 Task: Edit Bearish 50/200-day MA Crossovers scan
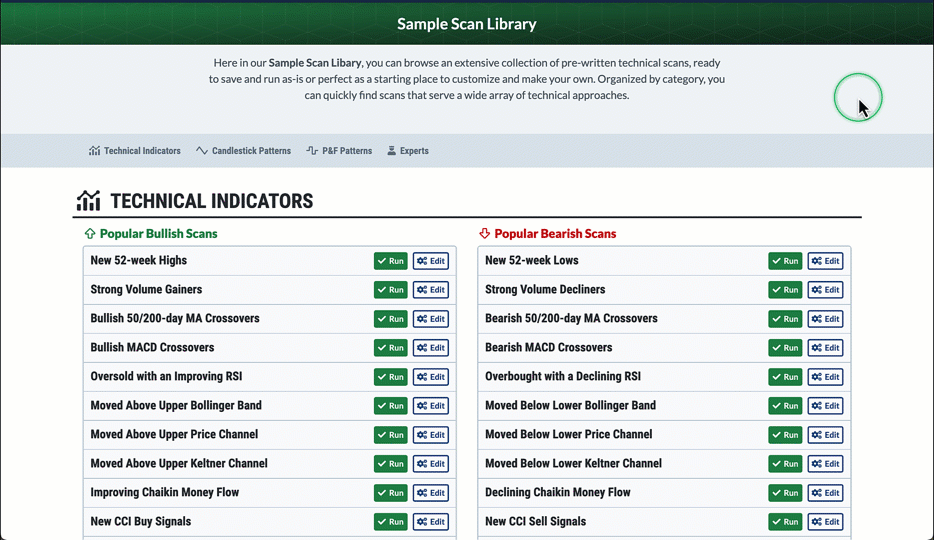pos(825,319)
